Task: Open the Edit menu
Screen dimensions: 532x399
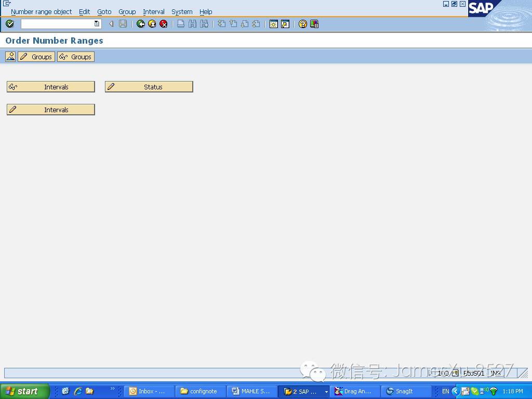Action: [85, 12]
